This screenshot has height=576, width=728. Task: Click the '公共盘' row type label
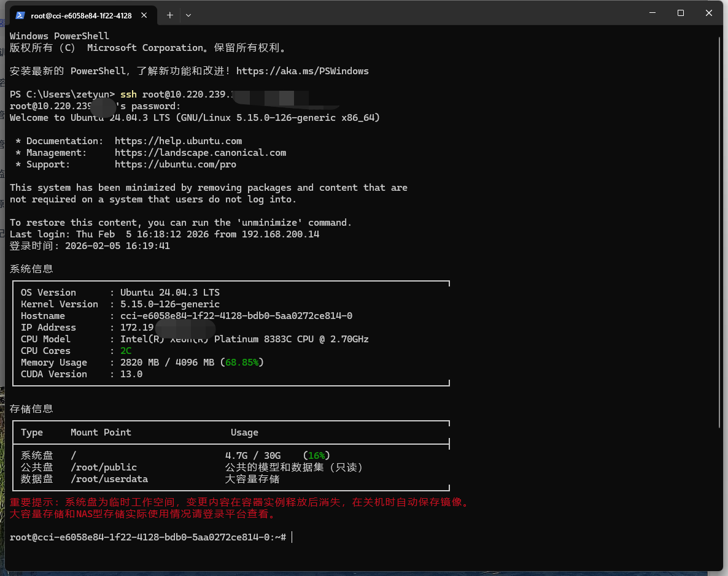[37, 467]
